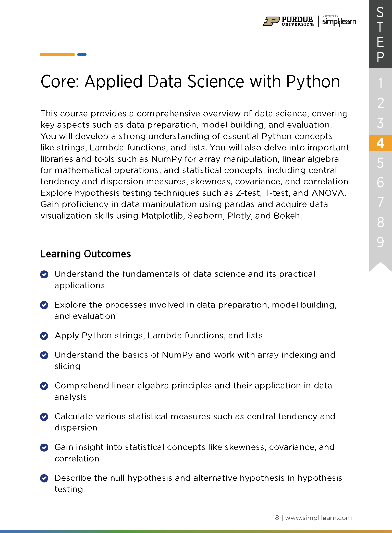Jump to step 5 in the side bar
Screen dimensions: 392x533
coord(380,163)
